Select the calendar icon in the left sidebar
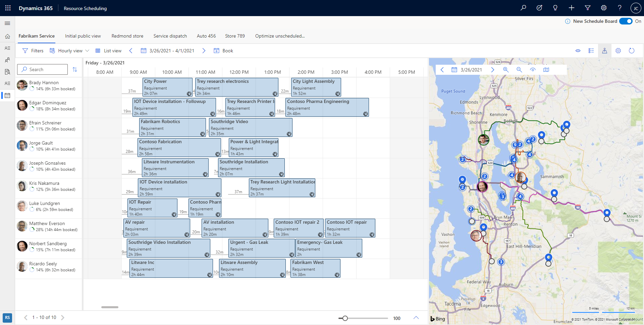This screenshot has width=644, height=325. click(7, 96)
